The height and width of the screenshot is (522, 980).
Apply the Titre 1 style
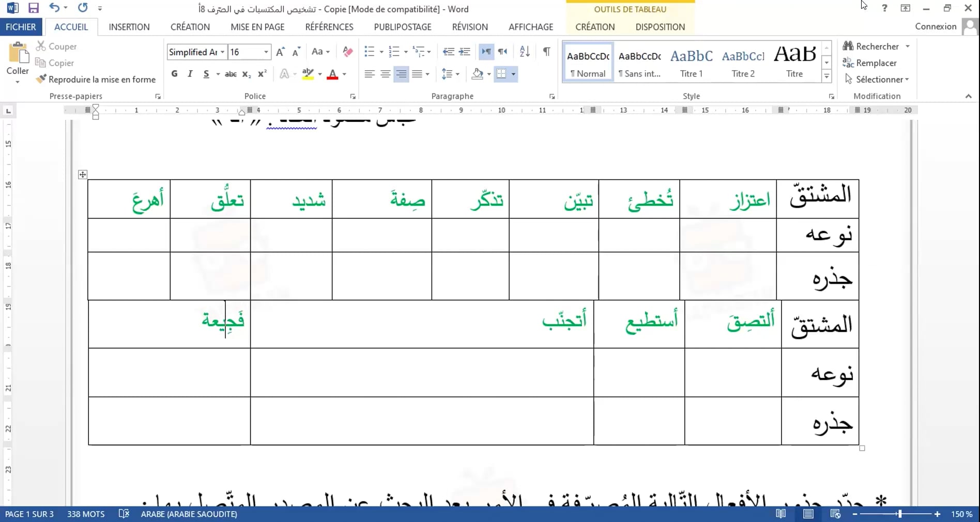click(691, 63)
